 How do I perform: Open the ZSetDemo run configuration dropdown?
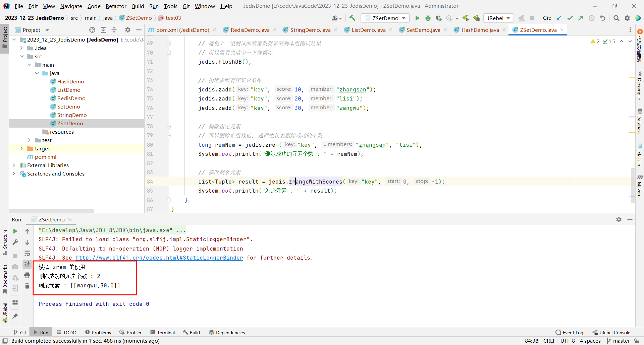(385, 18)
